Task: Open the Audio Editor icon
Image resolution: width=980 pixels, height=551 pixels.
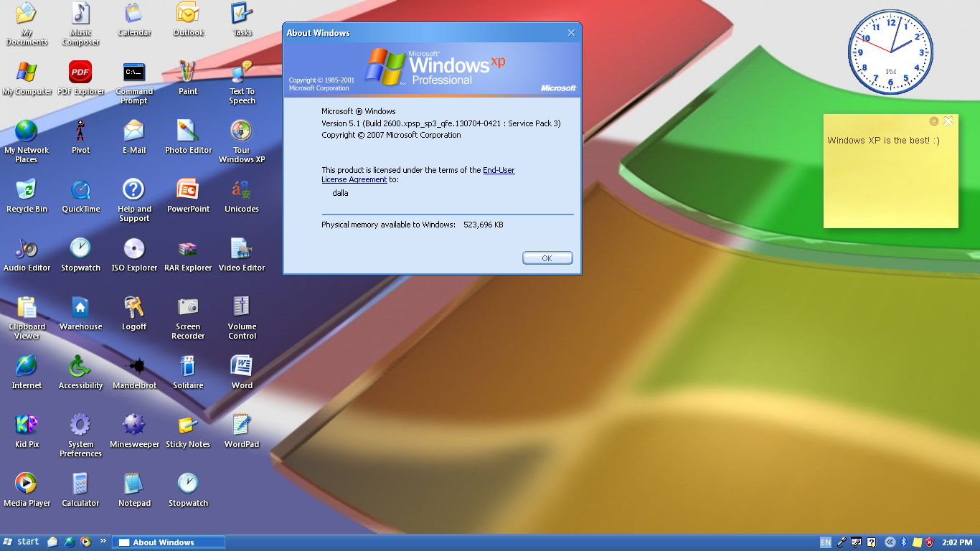Action: [x=27, y=255]
